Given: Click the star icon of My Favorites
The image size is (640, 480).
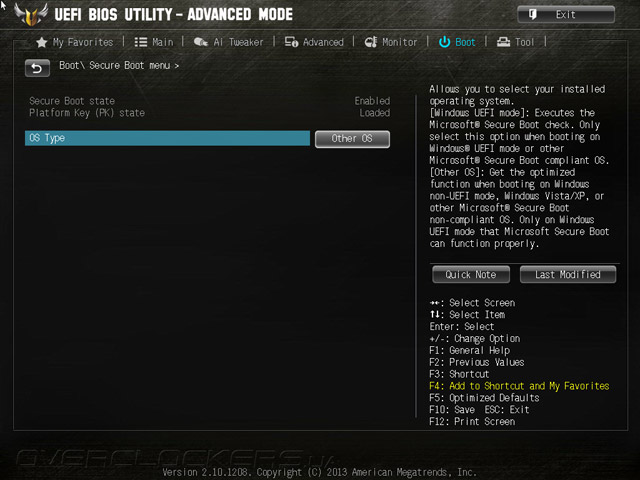Looking at the screenshot, I should coord(42,42).
